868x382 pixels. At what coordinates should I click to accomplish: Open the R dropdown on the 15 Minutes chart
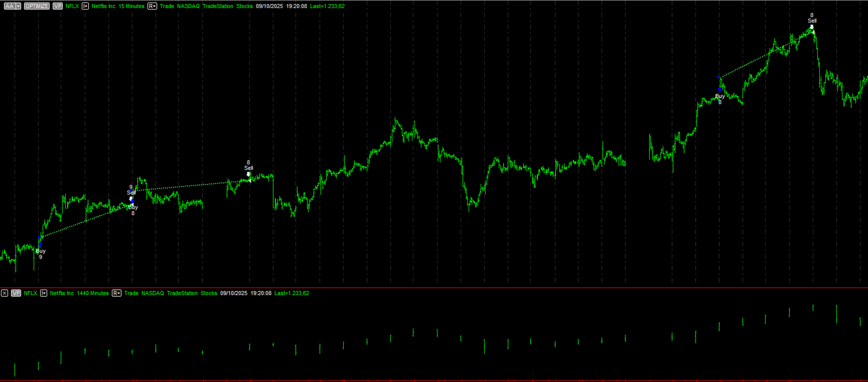click(152, 6)
